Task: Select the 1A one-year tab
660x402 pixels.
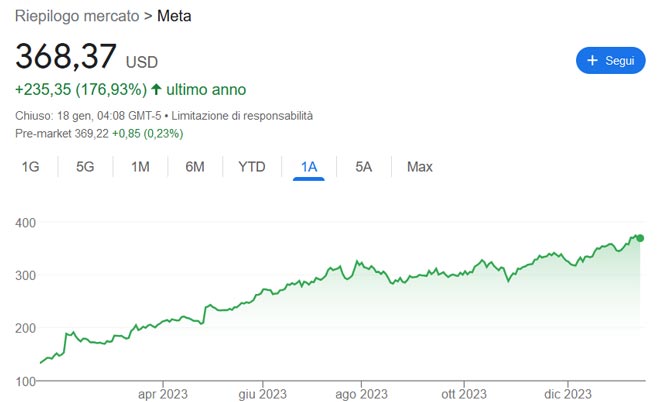Action: [308, 167]
